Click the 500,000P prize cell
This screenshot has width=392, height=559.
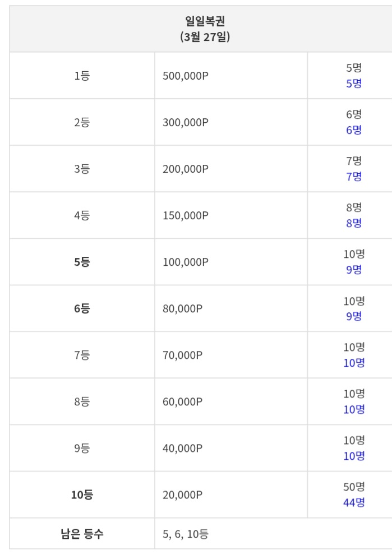point(186,76)
